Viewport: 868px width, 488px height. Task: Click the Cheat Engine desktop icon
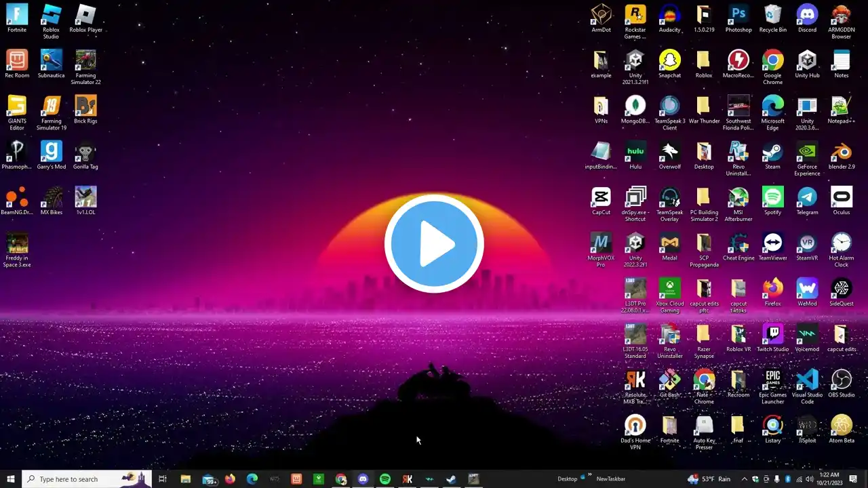[x=738, y=246]
